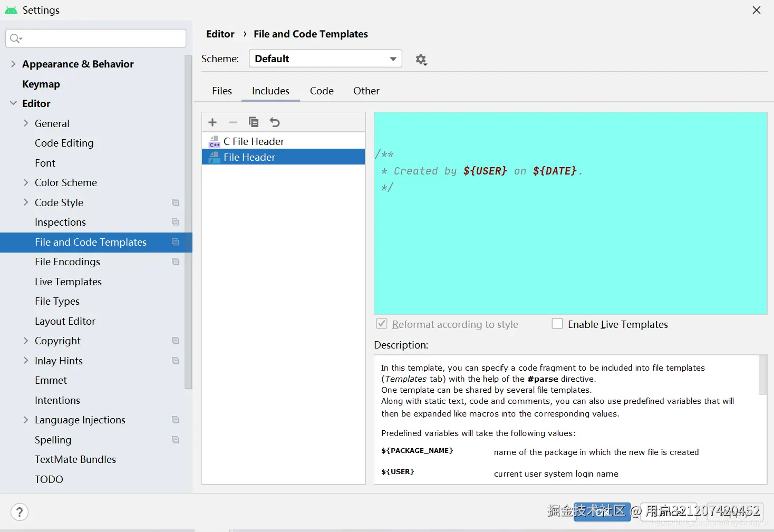Open File Types settings
The image size is (774, 532).
click(x=57, y=301)
